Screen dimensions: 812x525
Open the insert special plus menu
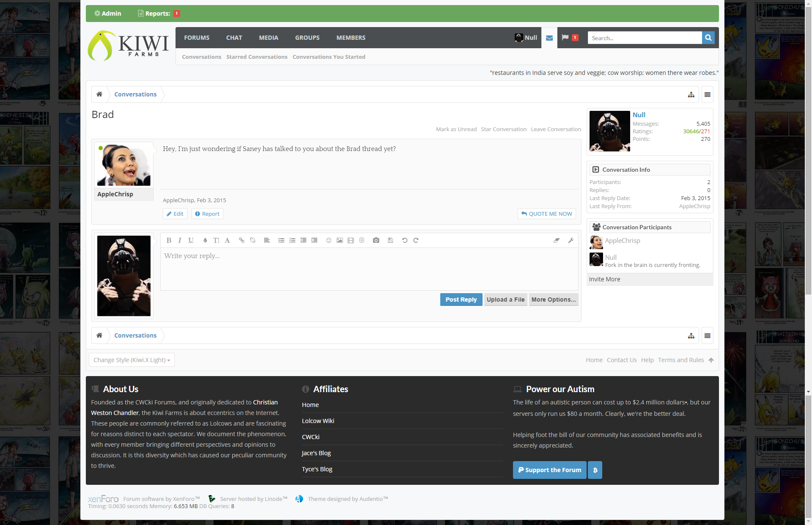362,240
